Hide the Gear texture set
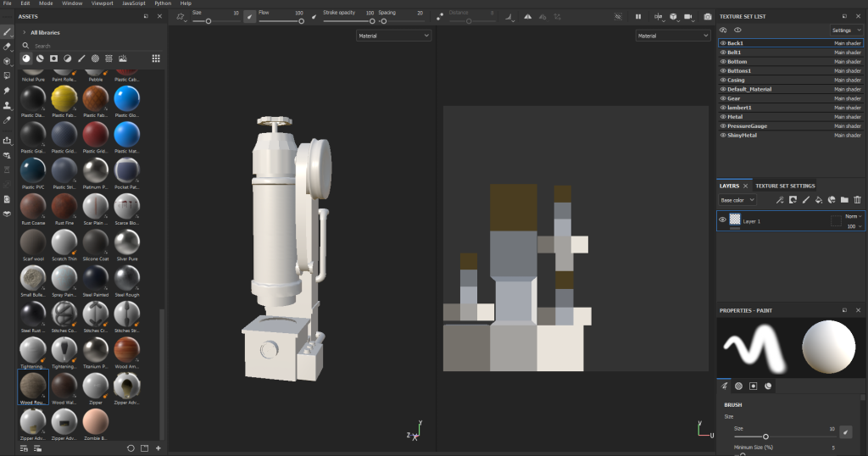This screenshot has height=456, width=868. 722,98
